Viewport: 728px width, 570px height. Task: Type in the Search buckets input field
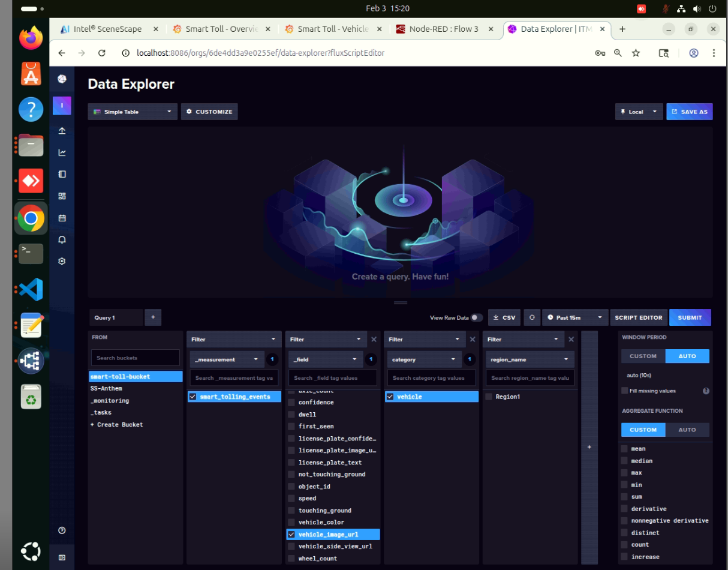[134, 358]
